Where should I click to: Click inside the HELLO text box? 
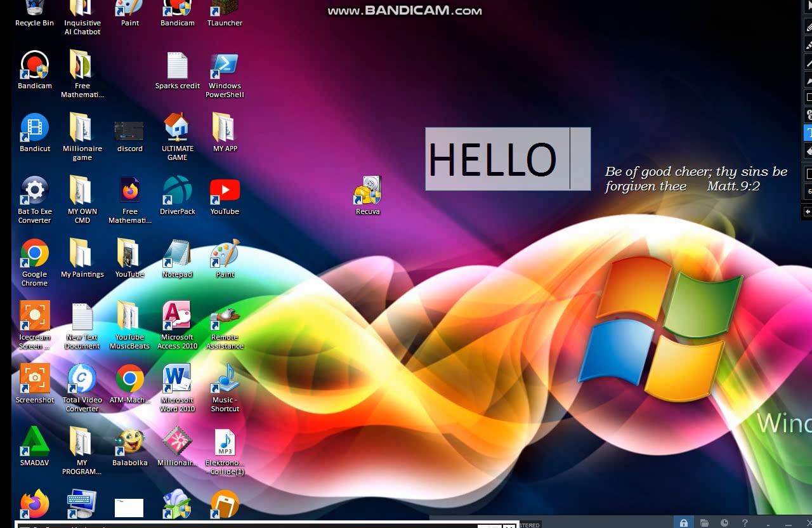[507, 159]
